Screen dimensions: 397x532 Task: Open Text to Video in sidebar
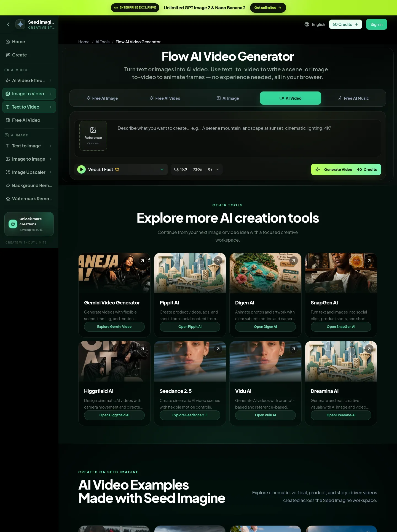29,107
